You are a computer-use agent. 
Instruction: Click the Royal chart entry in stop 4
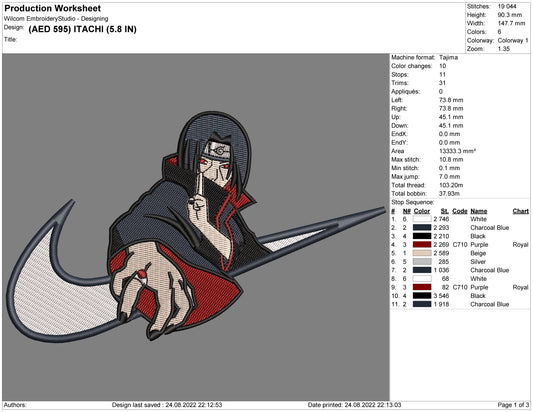[x=520, y=244]
